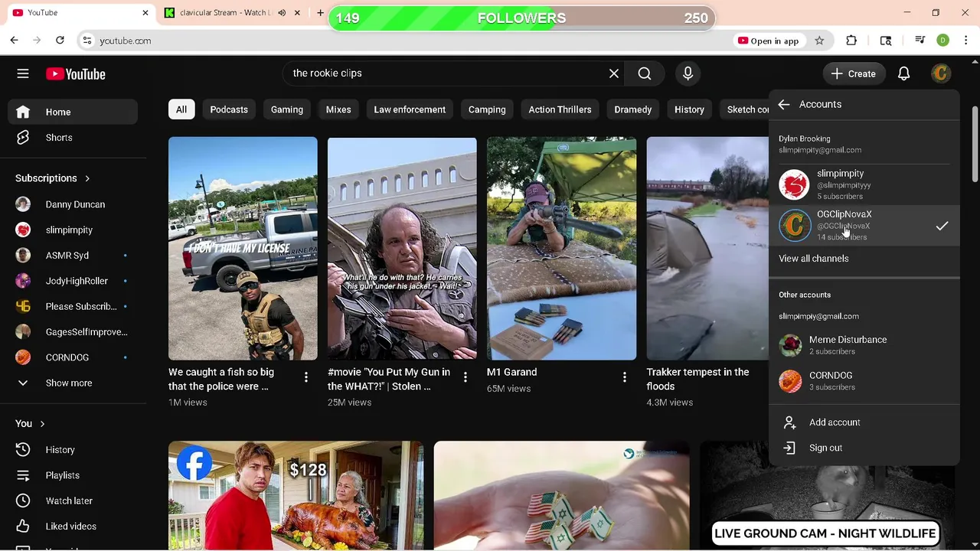Select the Action Thrillers chip
Viewport: 980px width, 551px height.
point(560,109)
